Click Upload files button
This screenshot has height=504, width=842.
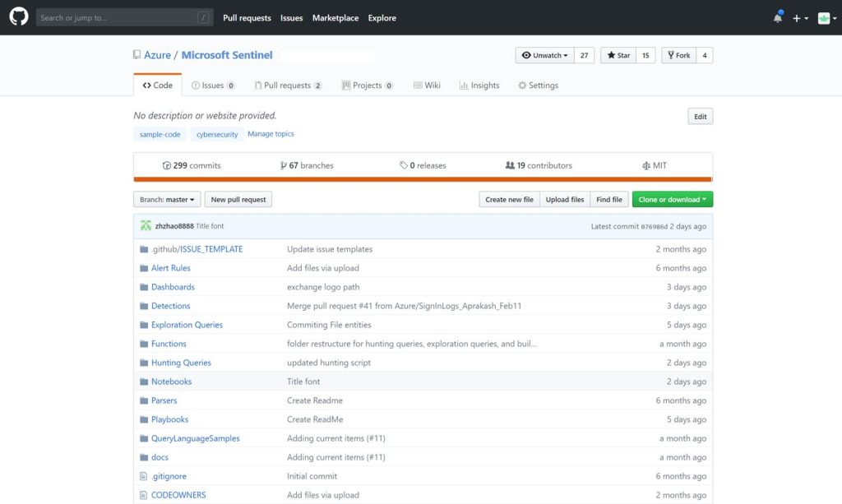[x=564, y=199]
